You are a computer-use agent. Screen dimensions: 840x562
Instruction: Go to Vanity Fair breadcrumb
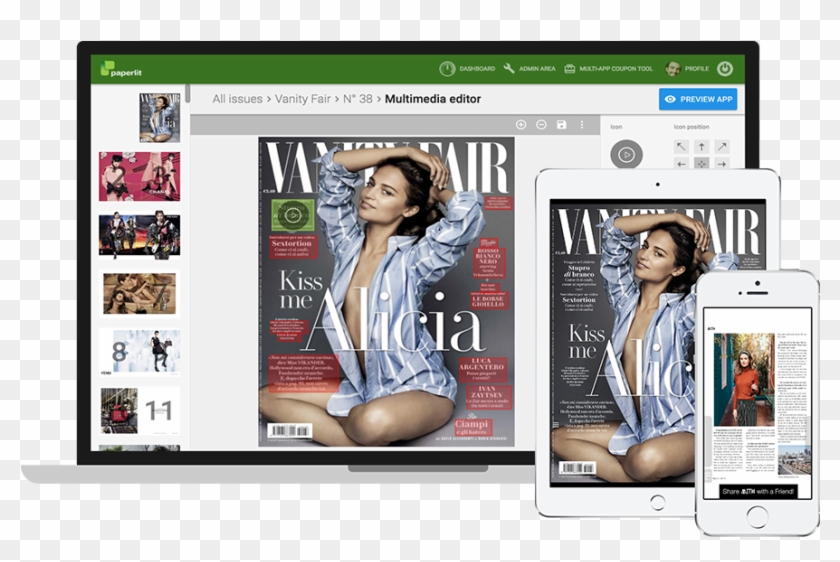[x=303, y=99]
